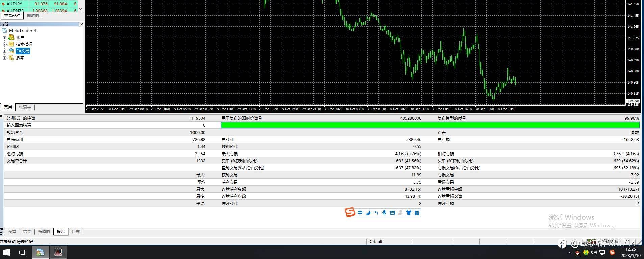Click the modelling quality value 99.90%

point(632,118)
